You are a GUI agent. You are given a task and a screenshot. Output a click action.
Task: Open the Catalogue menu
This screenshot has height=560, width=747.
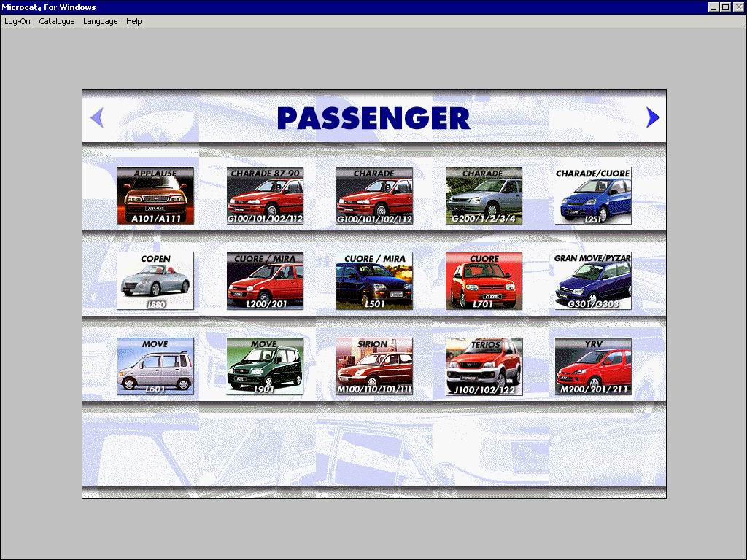[x=57, y=21]
